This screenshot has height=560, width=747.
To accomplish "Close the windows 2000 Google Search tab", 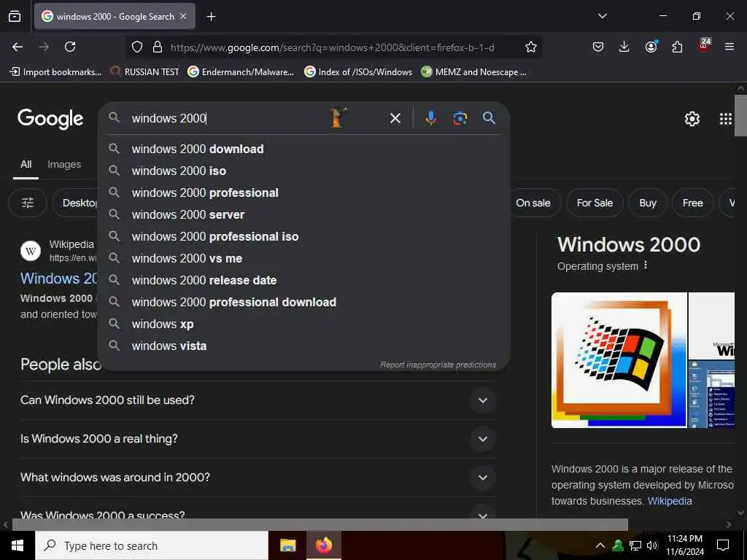I will tap(183, 16).
